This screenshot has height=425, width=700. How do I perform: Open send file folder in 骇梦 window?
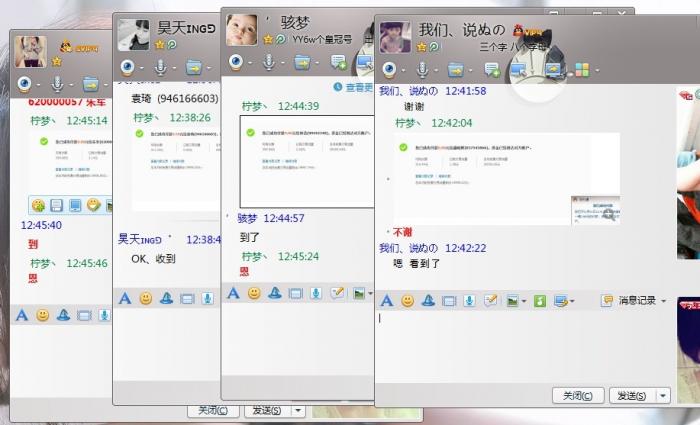click(302, 62)
